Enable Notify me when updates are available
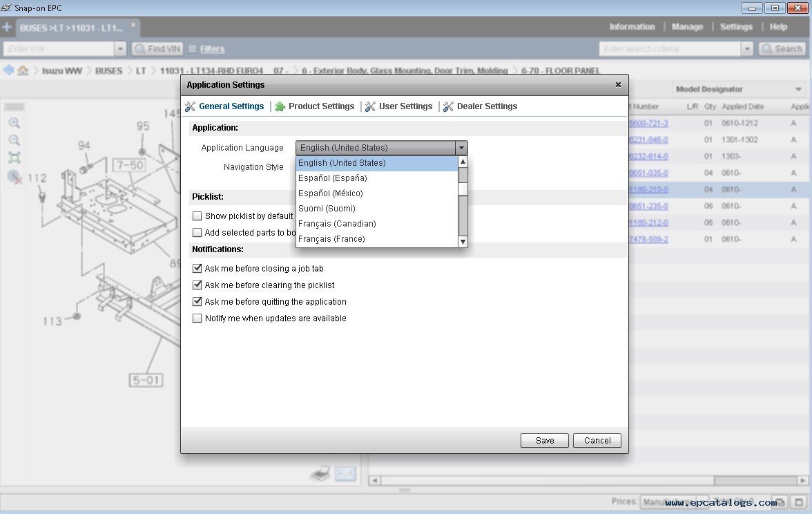The width and height of the screenshot is (812, 514). click(197, 318)
